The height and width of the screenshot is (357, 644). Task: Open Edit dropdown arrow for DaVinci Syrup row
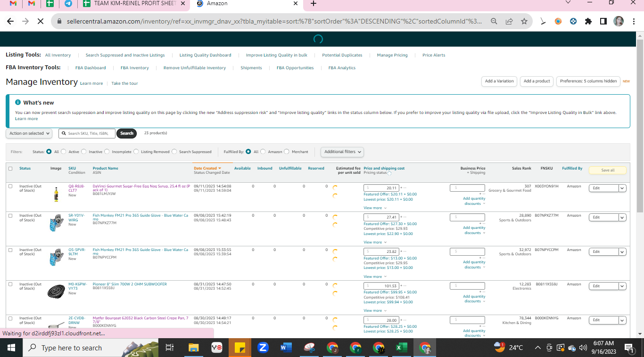[622, 188]
